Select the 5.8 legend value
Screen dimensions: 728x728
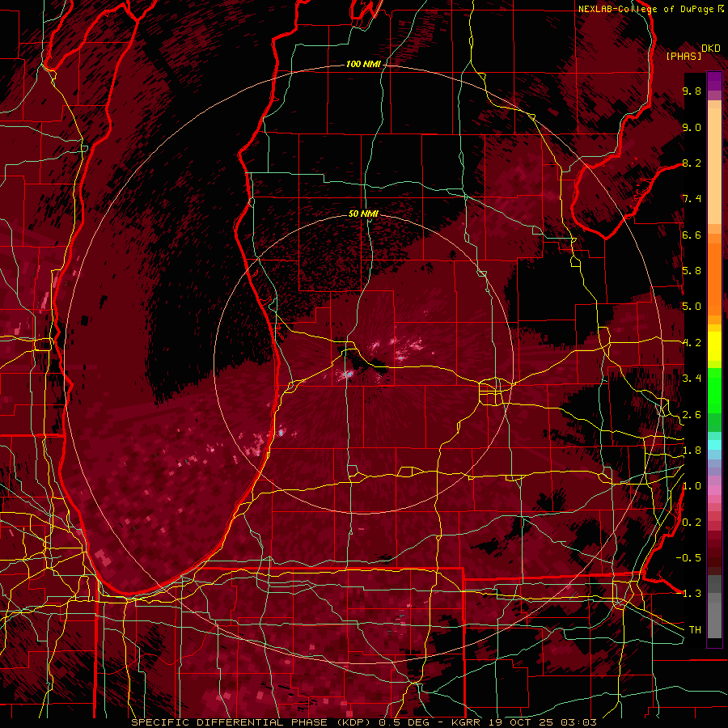tap(692, 271)
